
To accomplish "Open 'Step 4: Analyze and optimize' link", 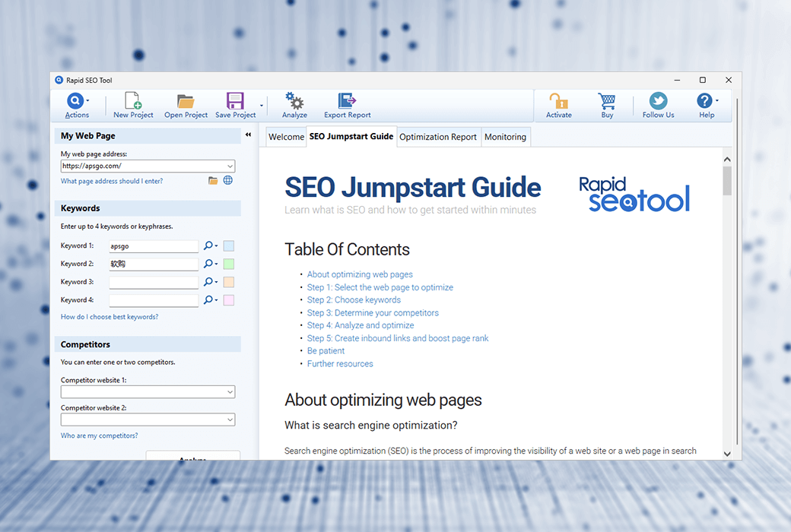I will (361, 325).
